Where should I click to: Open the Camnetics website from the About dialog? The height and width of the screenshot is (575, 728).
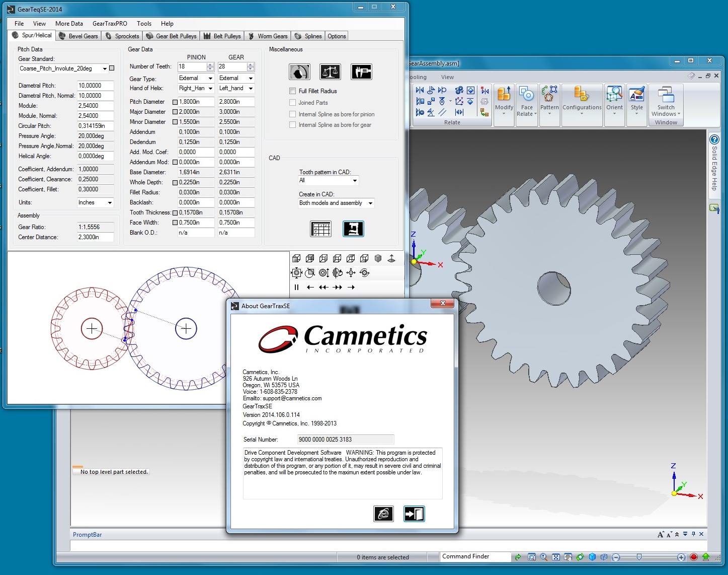click(x=383, y=514)
